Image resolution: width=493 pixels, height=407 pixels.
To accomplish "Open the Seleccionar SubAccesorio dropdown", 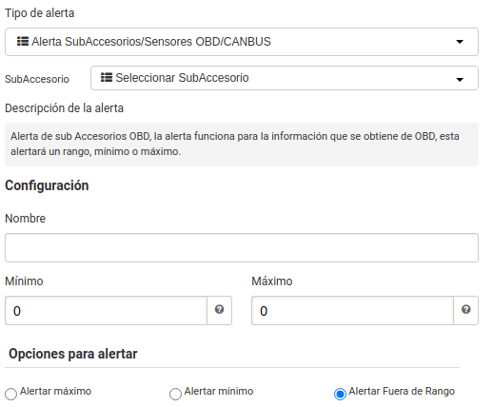I will [x=284, y=78].
